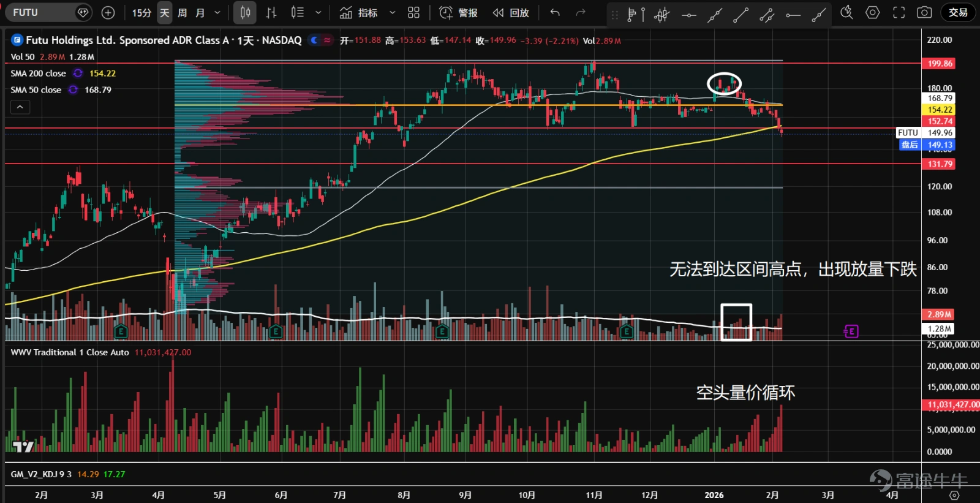Select the 天 daily timeframe
The image size is (980, 503).
pos(164,12)
